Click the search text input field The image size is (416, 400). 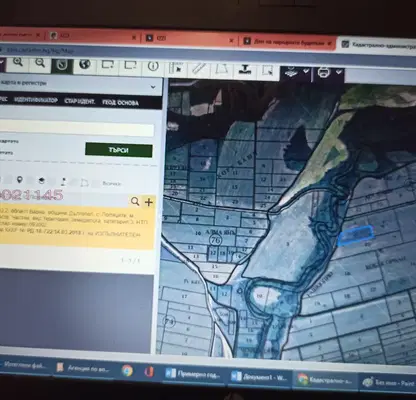77,129
